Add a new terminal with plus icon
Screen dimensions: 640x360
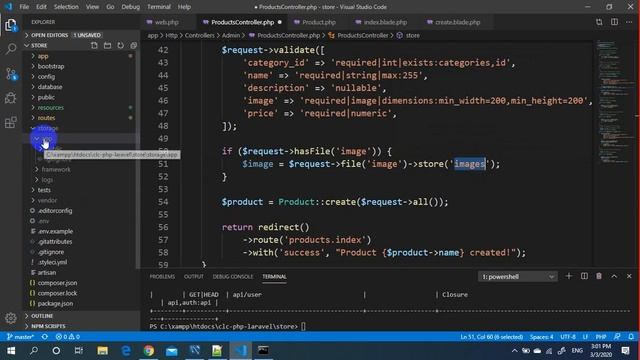[569, 276]
